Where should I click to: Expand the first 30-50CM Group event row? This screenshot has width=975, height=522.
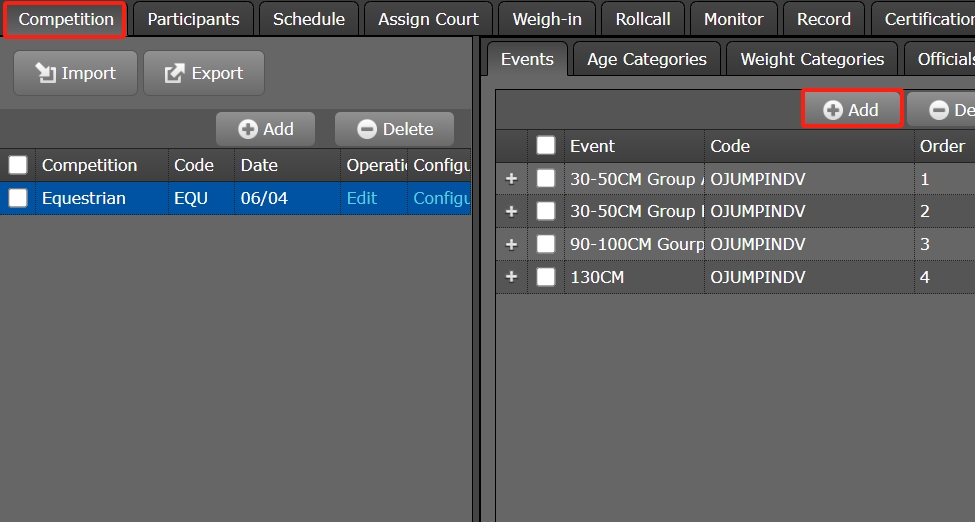click(511, 179)
